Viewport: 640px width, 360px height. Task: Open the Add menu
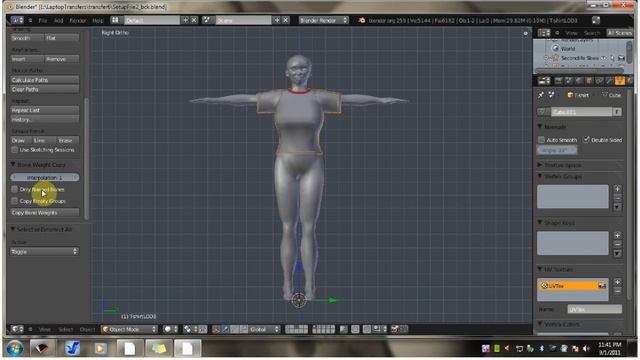(58, 20)
